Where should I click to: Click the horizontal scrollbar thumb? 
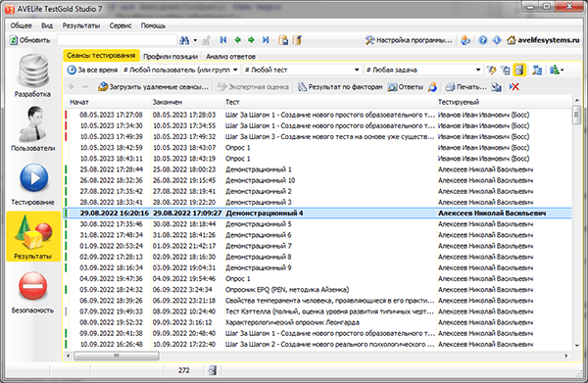(117, 356)
